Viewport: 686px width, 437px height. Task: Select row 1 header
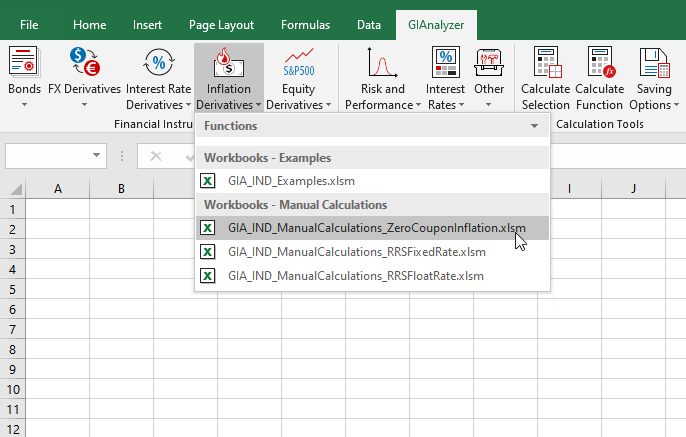pos(13,210)
